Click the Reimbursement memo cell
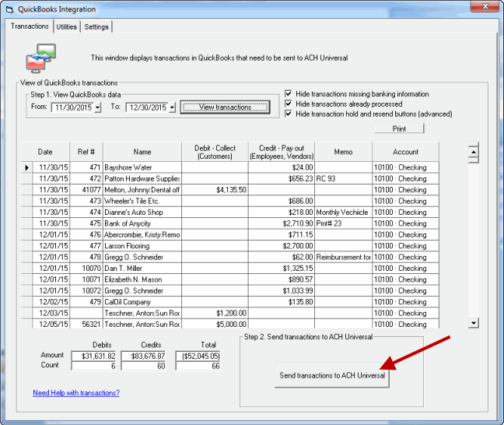This screenshot has width=504, height=425. tap(343, 257)
